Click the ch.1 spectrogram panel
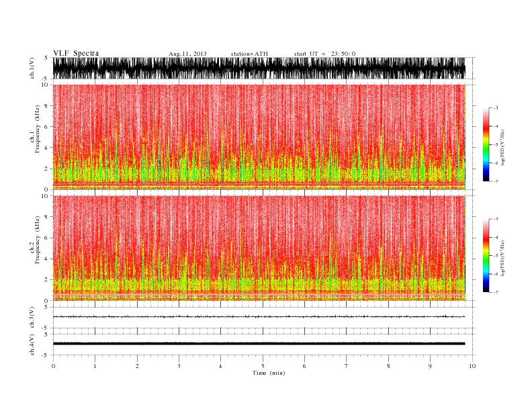532x411 pixels. point(259,137)
